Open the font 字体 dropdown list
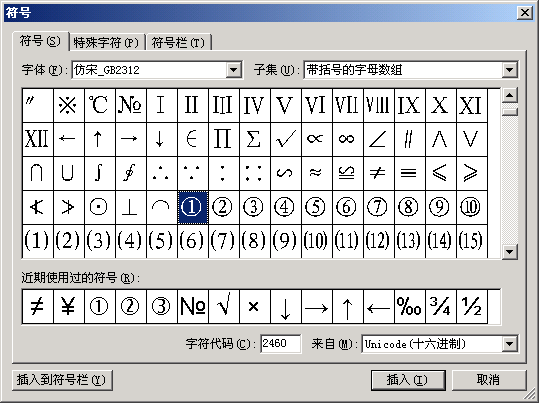 click(x=233, y=70)
